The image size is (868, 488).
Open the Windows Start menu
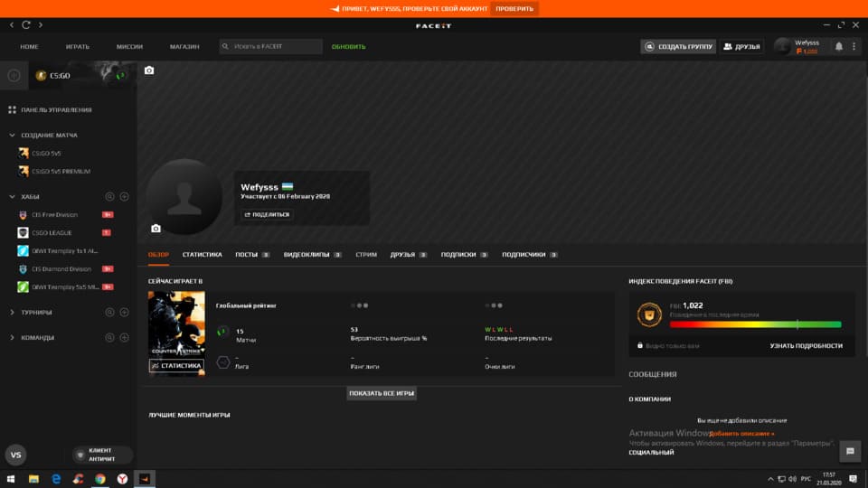pos(11,479)
